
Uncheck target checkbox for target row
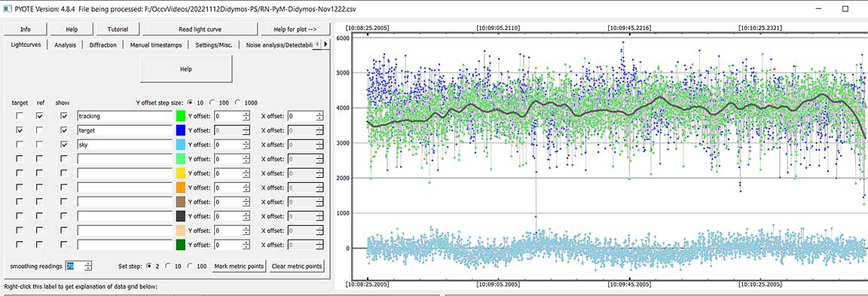click(20, 130)
